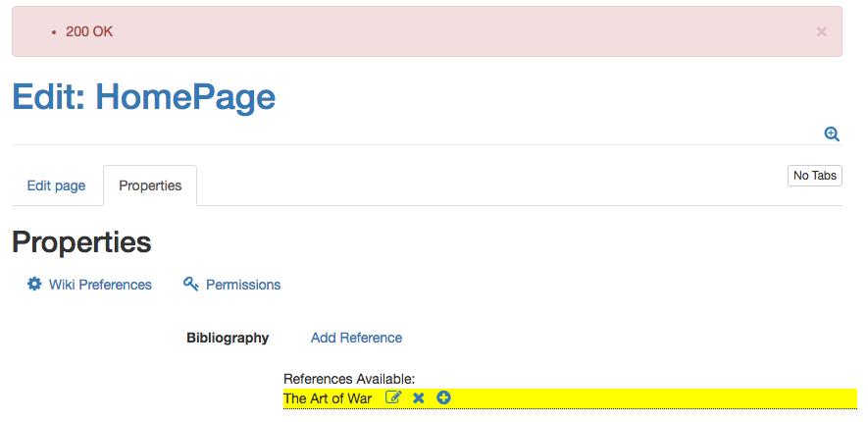This screenshot has height=422, width=868.
Task: Click the Bibliography label
Action: point(228,338)
